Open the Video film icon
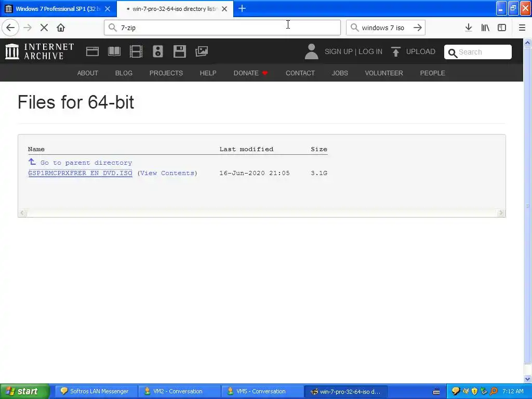This screenshot has height=399, width=532. [x=136, y=51]
